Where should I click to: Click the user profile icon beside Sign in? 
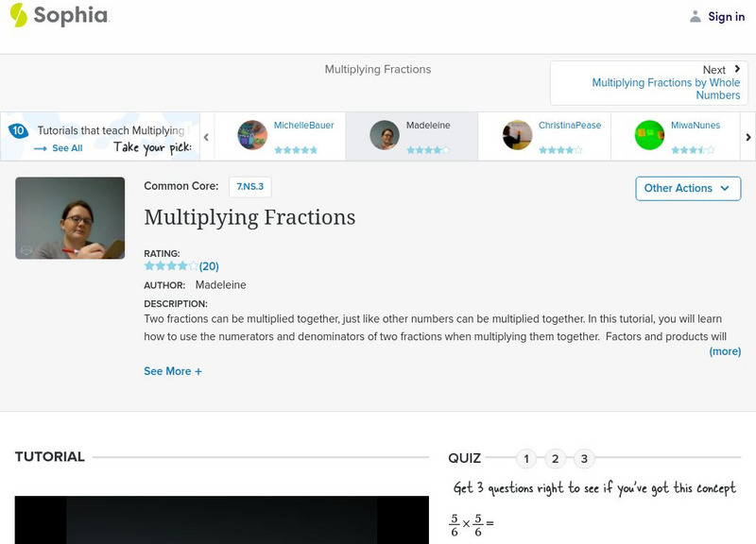pyautogui.click(x=696, y=16)
